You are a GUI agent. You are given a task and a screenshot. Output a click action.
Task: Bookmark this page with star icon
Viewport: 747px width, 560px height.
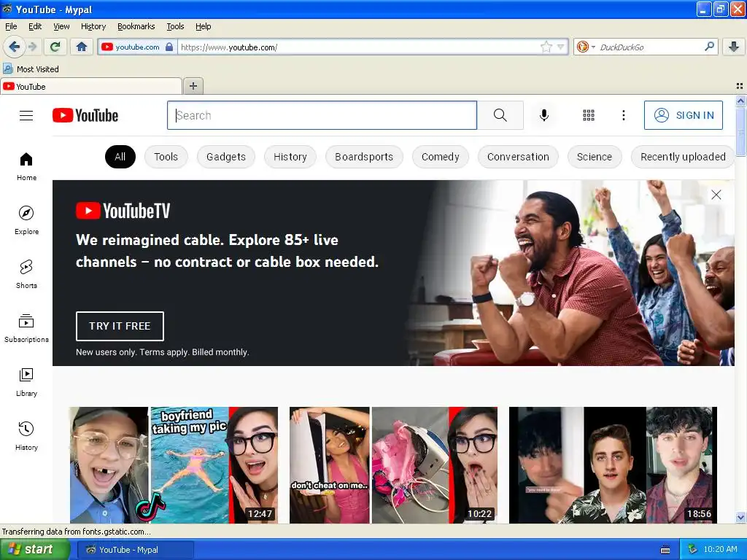pyautogui.click(x=546, y=47)
